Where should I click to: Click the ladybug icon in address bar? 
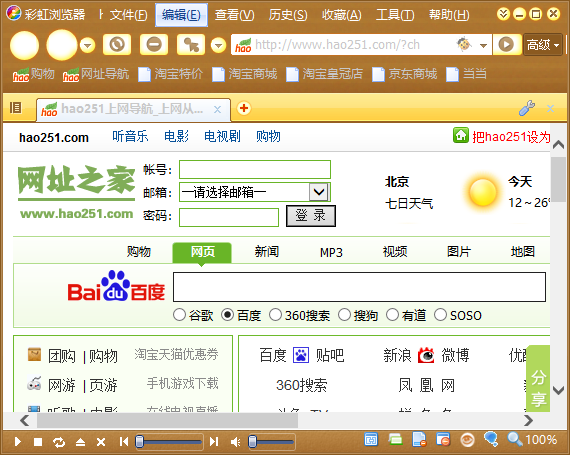point(463,44)
